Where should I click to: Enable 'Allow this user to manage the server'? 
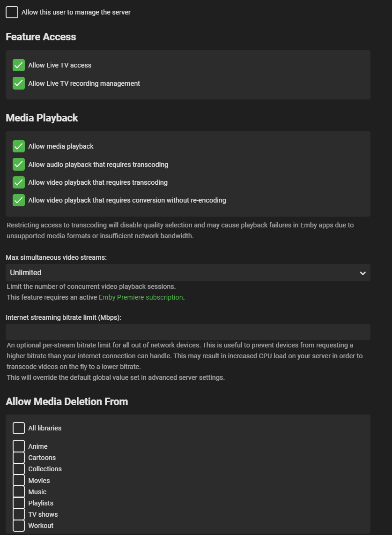(12, 13)
